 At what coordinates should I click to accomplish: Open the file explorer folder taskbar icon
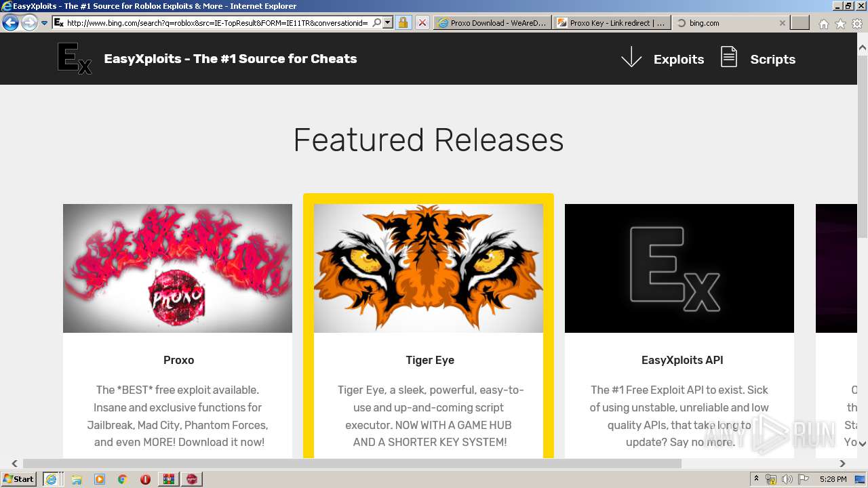pyautogui.click(x=77, y=479)
